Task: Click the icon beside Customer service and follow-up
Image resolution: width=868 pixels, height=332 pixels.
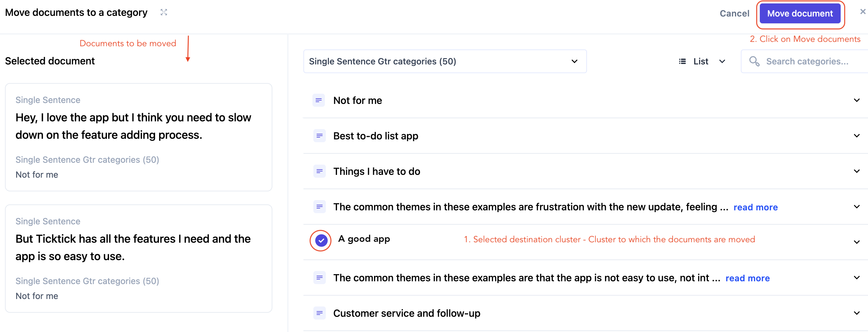Action: [x=319, y=313]
